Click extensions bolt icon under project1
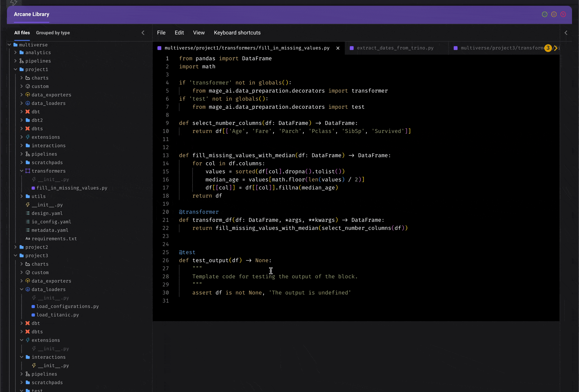The width and height of the screenshot is (579, 392). [x=28, y=137]
